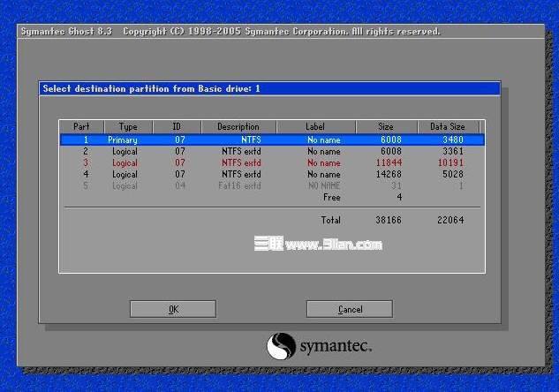Click data size value 5028
Viewport: 559px width, 392px height.
click(453, 174)
